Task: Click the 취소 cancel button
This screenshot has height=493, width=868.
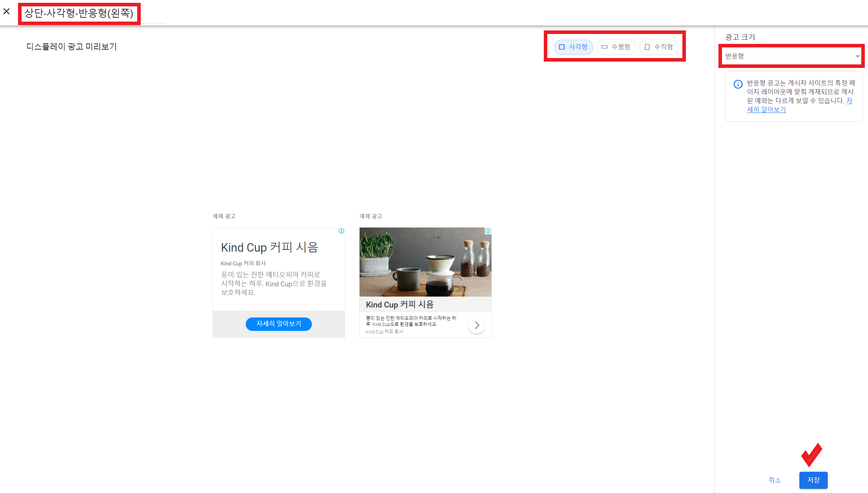Action: click(774, 480)
